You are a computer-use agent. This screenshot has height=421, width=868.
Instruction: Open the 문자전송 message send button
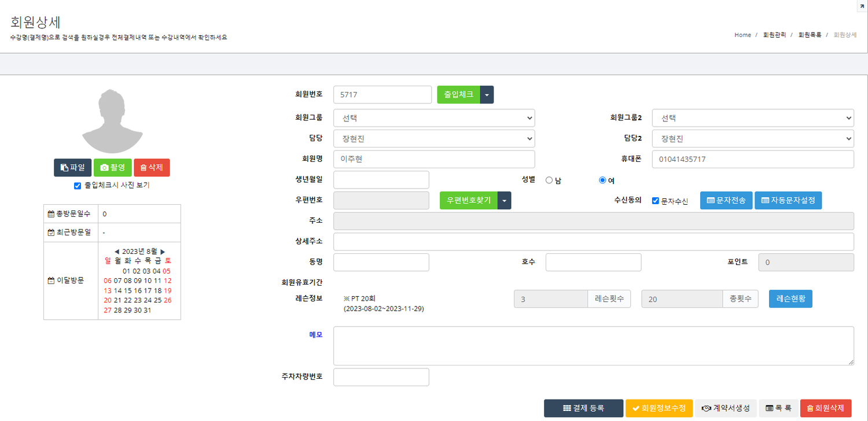[x=726, y=200]
